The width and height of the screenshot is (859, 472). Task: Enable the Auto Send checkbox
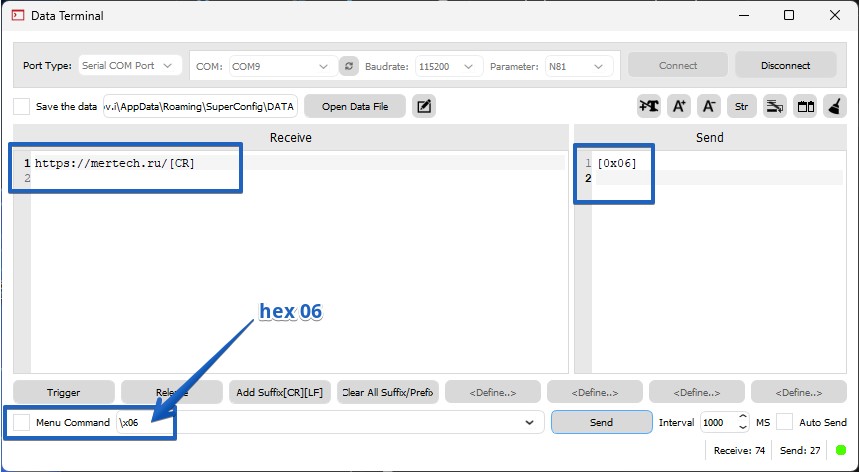[x=785, y=422]
